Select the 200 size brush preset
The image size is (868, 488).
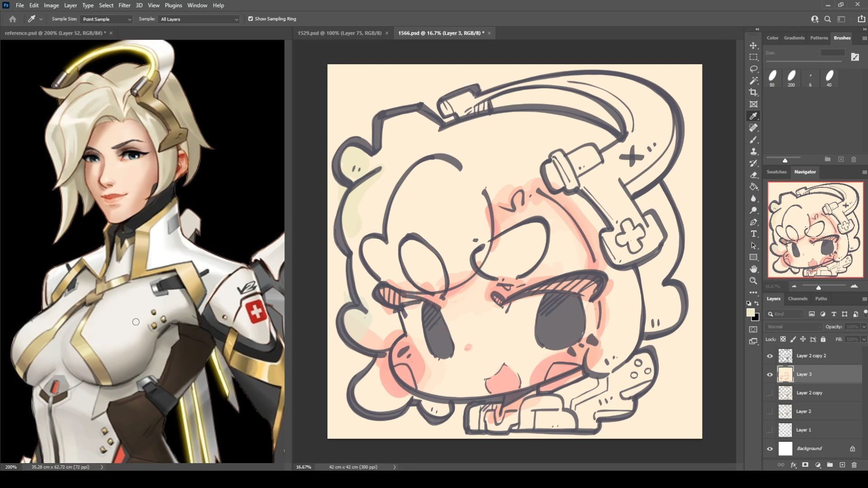pos(791,78)
